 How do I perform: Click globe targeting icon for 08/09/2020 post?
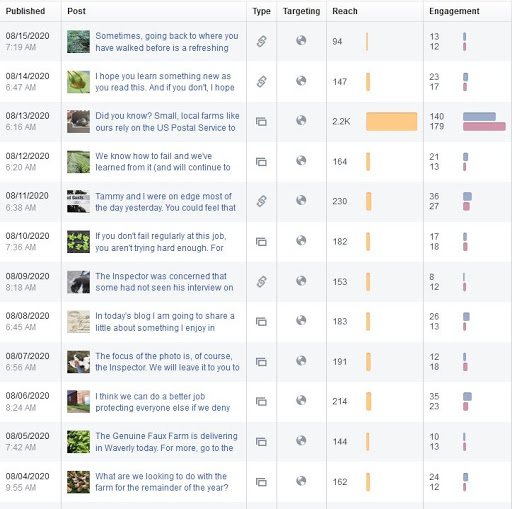301,281
